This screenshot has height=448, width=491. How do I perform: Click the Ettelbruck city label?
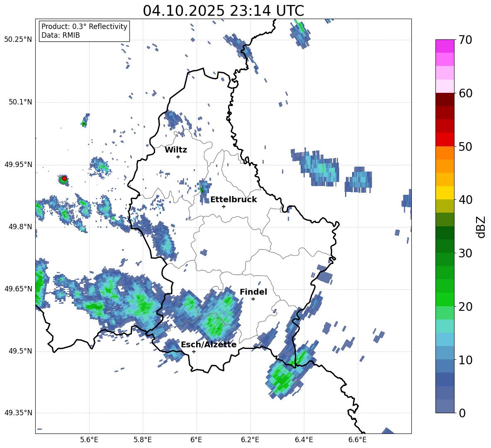tap(233, 200)
